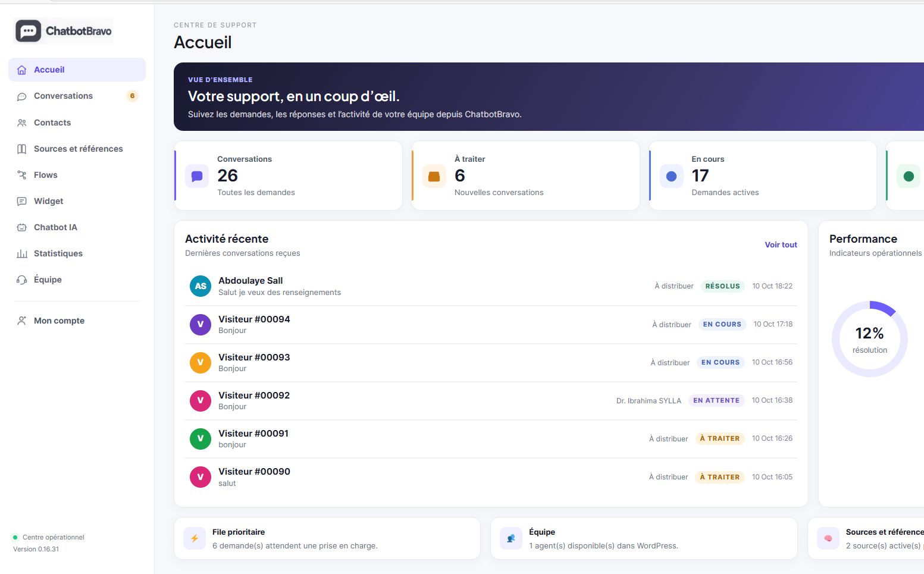
Task: Click the green V avatar of Visiteur #00091
Action: [x=201, y=438]
